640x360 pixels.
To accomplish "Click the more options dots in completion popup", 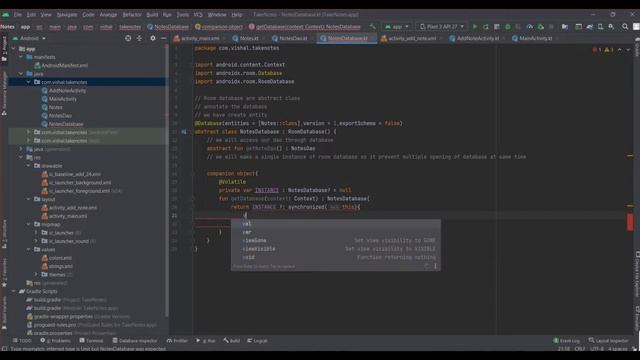I will point(435,266).
